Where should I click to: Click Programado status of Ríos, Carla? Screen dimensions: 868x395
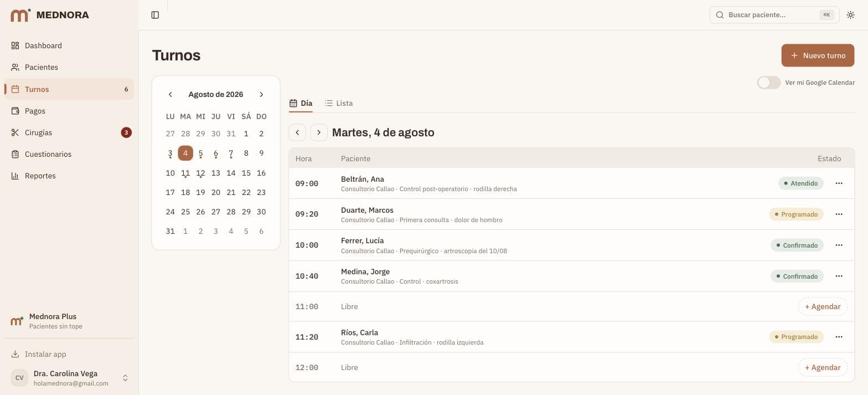pyautogui.click(x=796, y=337)
